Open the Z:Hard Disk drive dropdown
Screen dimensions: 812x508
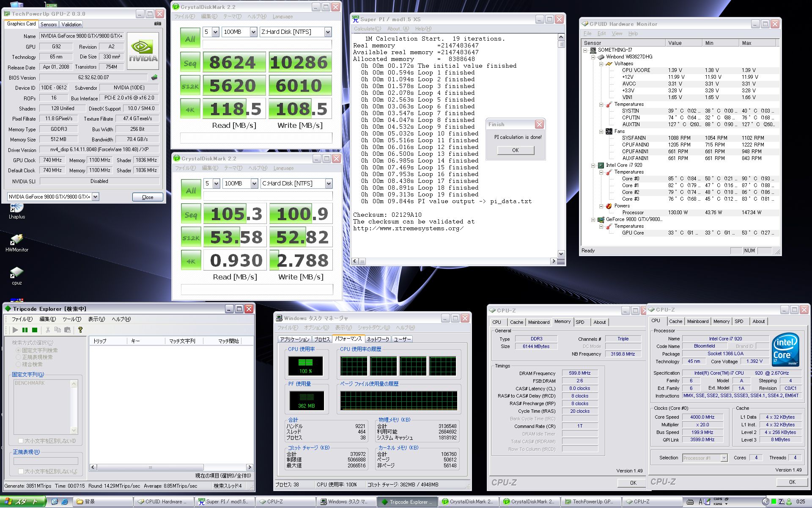click(328, 32)
